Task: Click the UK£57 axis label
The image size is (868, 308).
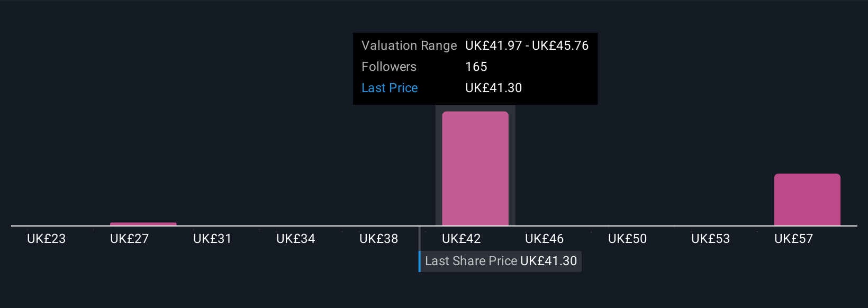Action: (793, 239)
